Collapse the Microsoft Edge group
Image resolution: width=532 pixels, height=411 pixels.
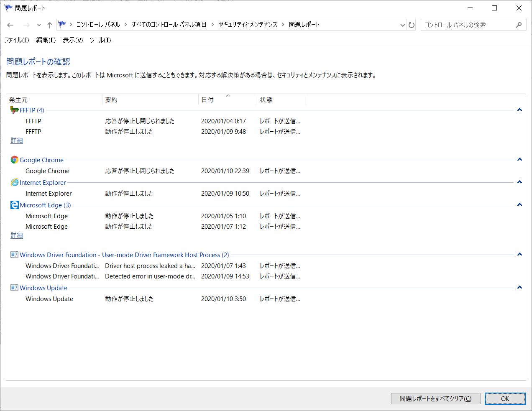click(519, 205)
